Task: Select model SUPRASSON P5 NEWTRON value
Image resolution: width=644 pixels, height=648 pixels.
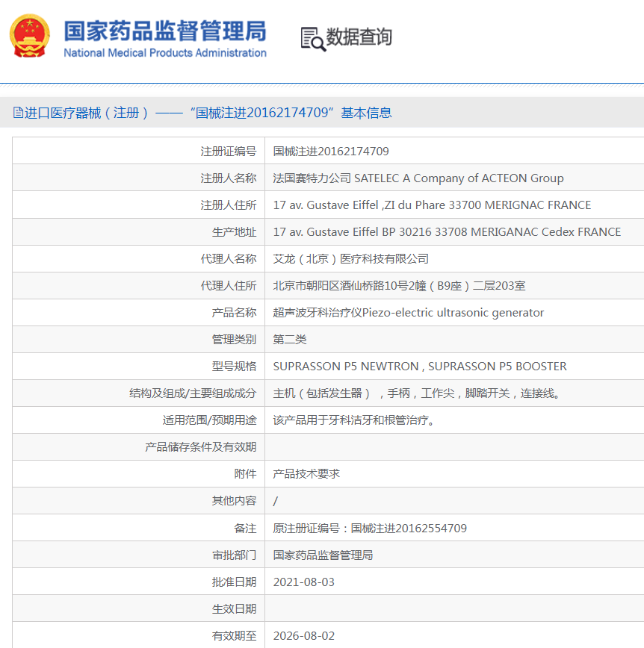Action: point(420,366)
